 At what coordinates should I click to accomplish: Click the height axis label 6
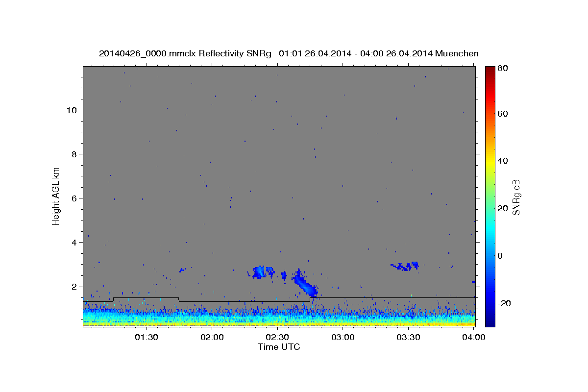point(74,198)
